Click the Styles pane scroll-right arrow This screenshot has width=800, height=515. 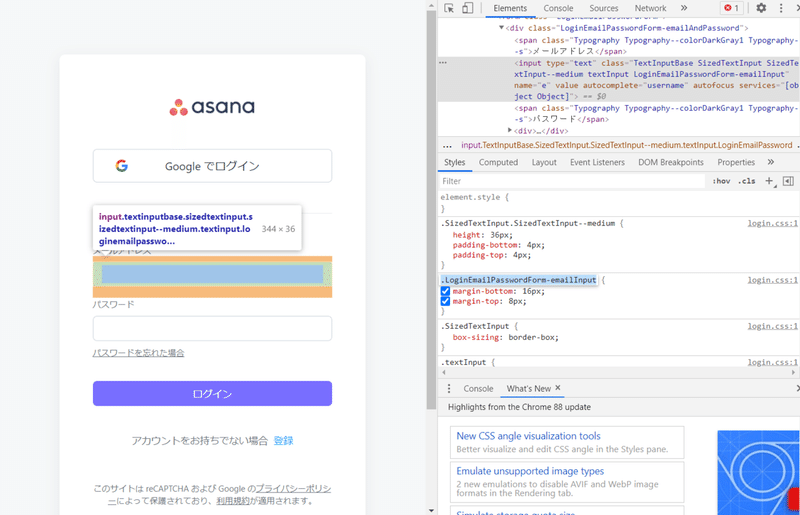pyautogui.click(x=793, y=373)
